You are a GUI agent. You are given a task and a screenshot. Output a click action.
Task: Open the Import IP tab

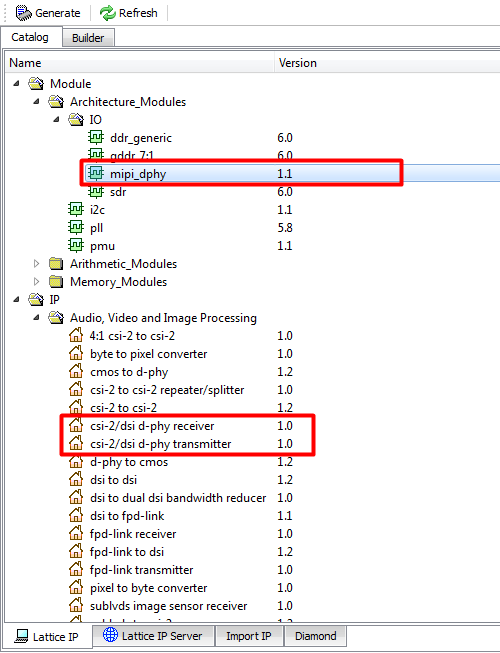(249, 636)
